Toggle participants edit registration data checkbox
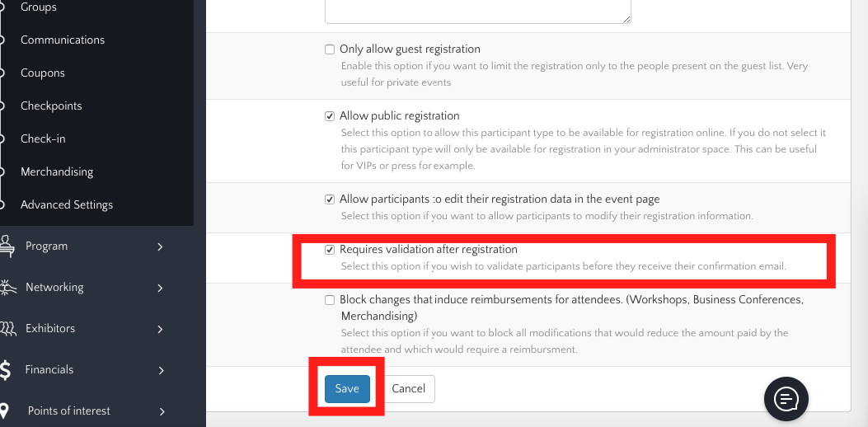Screen dimensions: 868x427 [330, 199]
